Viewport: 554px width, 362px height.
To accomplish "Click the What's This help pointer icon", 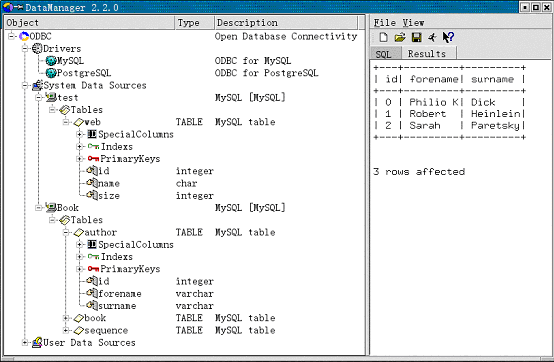I will click(x=448, y=37).
